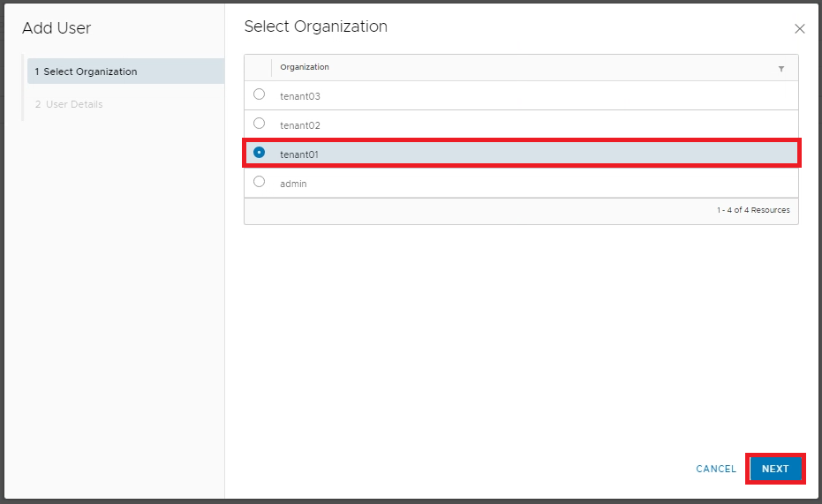Click the Select Organization page heading

(x=315, y=26)
